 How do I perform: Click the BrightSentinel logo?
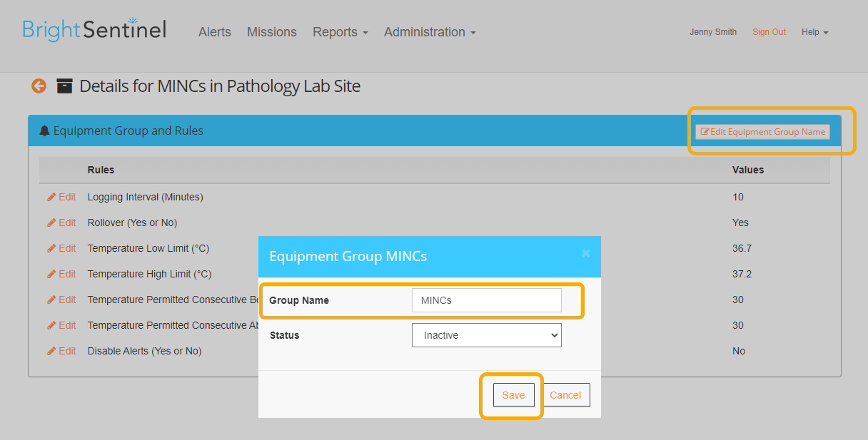pos(94,29)
